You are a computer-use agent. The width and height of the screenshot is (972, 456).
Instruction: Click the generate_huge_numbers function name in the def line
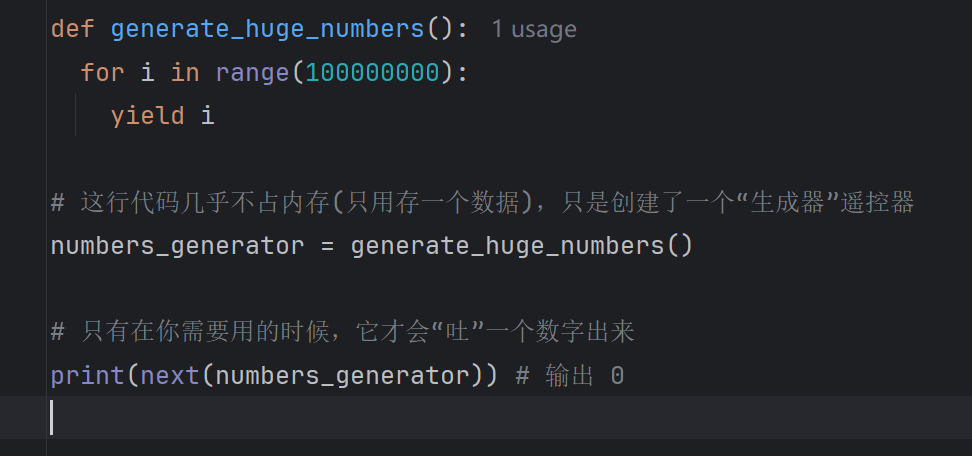(x=267, y=30)
